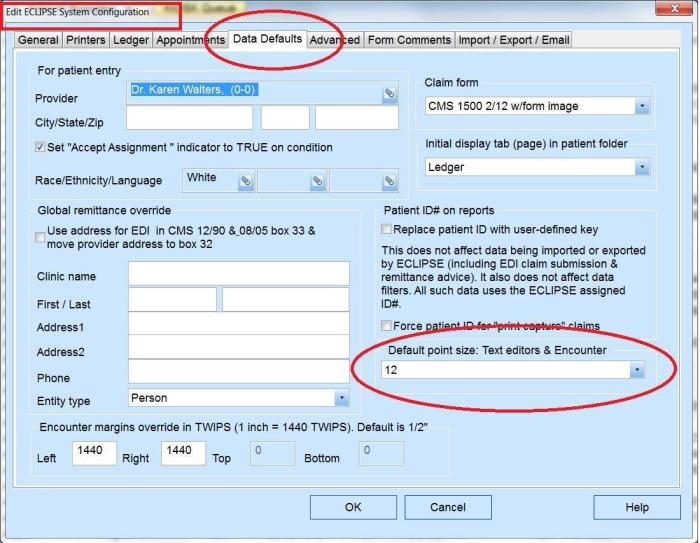700x543 pixels.
Task: Click the Clinic name input field
Action: [x=239, y=273]
